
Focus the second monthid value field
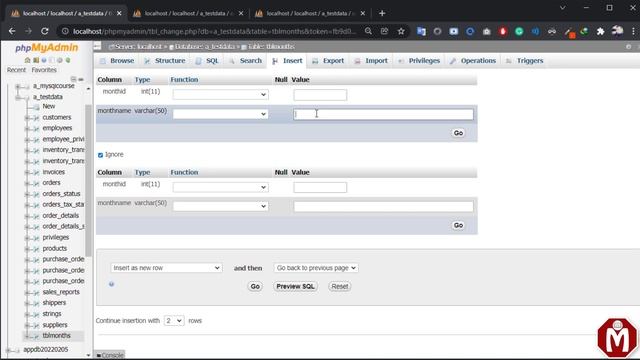320,187
